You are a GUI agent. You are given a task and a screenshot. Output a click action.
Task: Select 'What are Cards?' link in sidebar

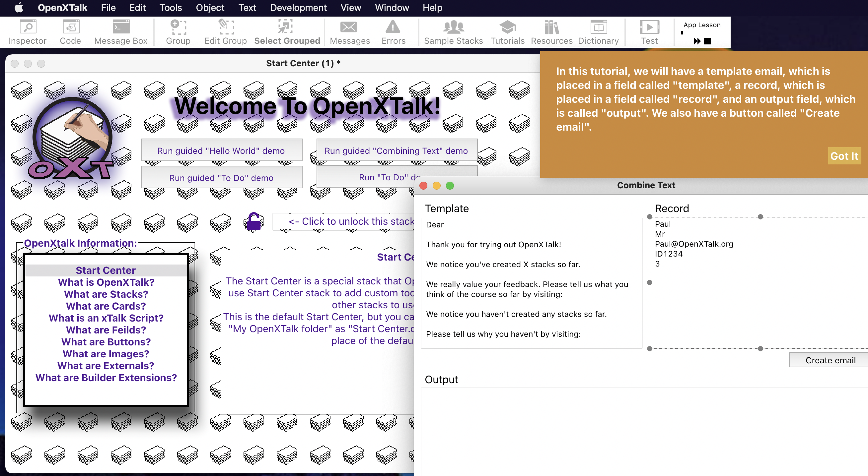pyautogui.click(x=106, y=306)
